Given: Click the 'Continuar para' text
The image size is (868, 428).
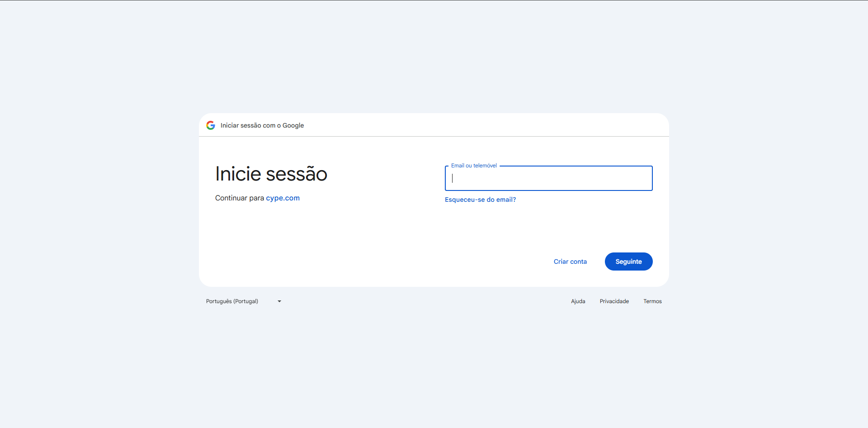Looking at the screenshot, I should coord(239,198).
